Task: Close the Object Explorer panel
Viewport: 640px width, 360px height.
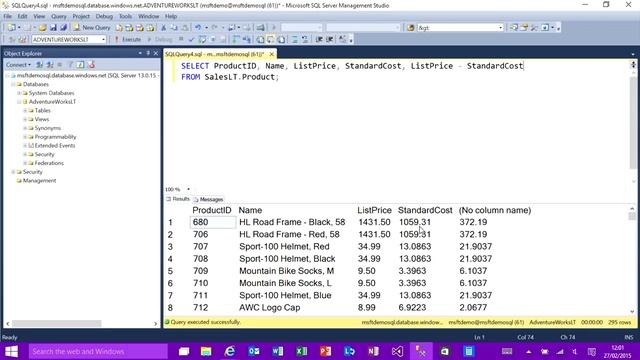Action: pyautogui.click(x=156, y=53)
